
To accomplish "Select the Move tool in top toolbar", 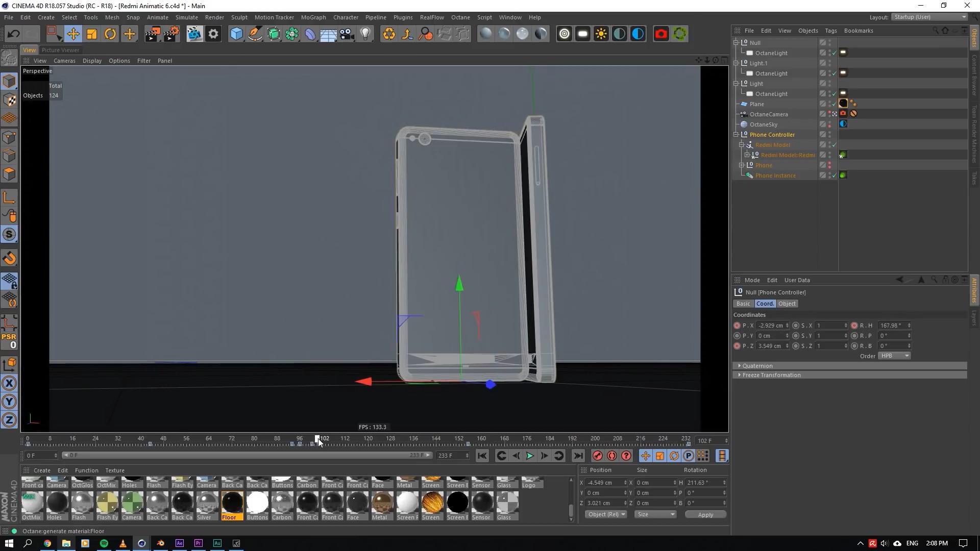I will point(73,34).
